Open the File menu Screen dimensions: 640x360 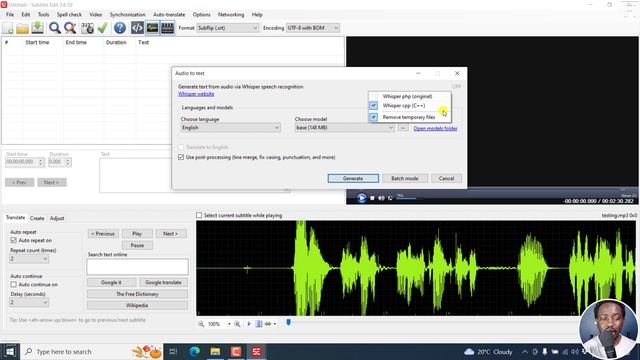[x=10, y=14]
